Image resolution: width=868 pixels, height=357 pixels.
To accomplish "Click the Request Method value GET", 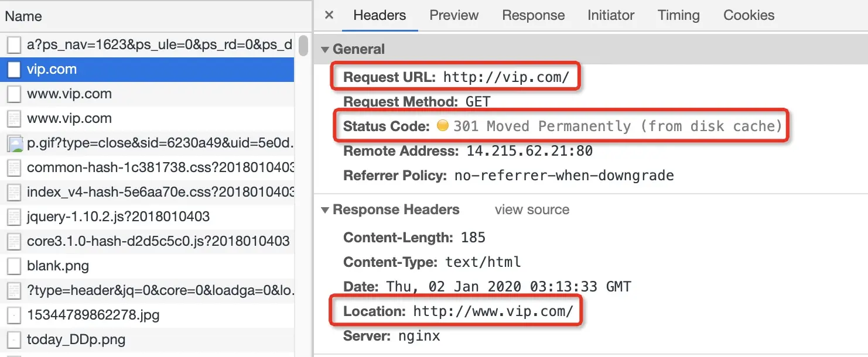I will pos(478,102).
